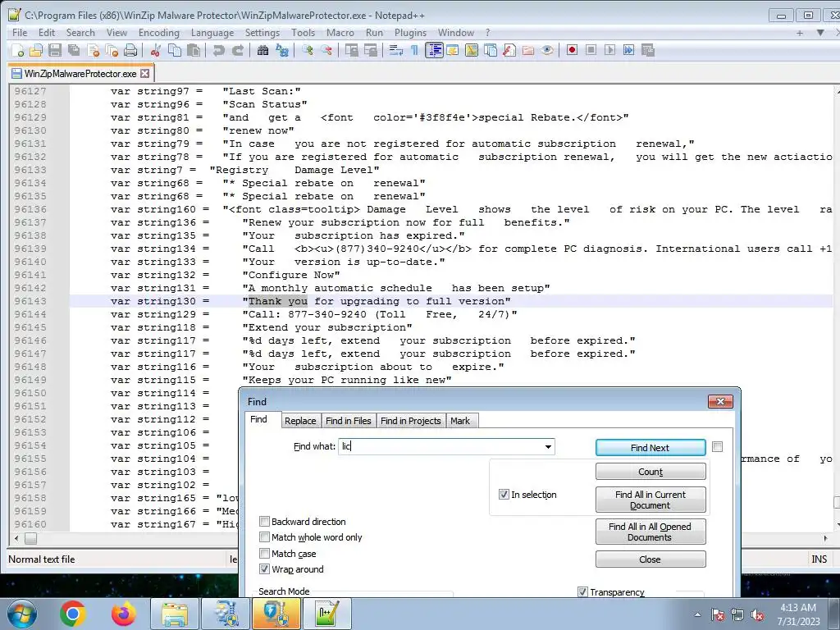The height and width of the screenshot is (630, 840).
Task: Toggle file monitoring eye icon
Action: [x=547, y=50]
